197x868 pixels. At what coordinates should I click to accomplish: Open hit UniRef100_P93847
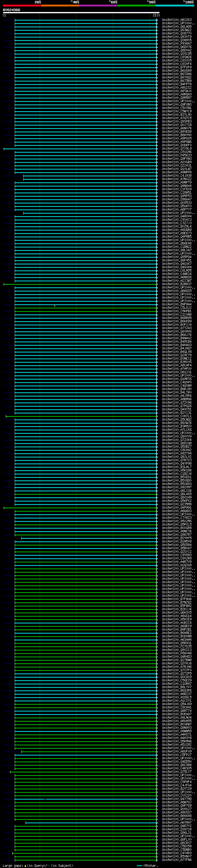[177, 43]
